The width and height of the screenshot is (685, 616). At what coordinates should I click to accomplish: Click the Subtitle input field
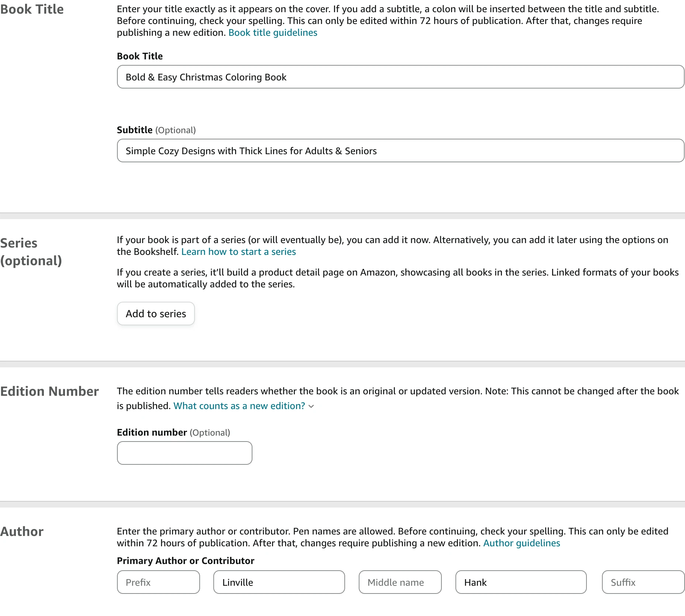click(x=400, y=150)
